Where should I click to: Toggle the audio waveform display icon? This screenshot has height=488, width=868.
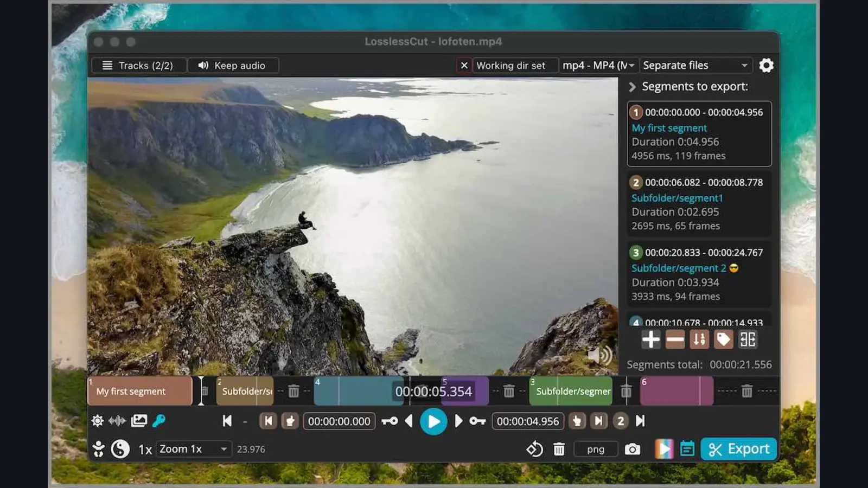click(x=117, y=421)
